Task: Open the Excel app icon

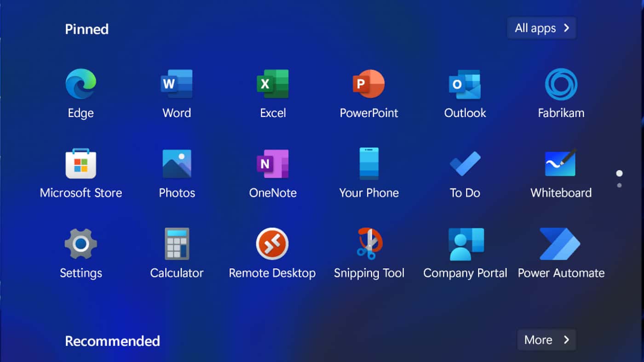Action: coord(273,84)
